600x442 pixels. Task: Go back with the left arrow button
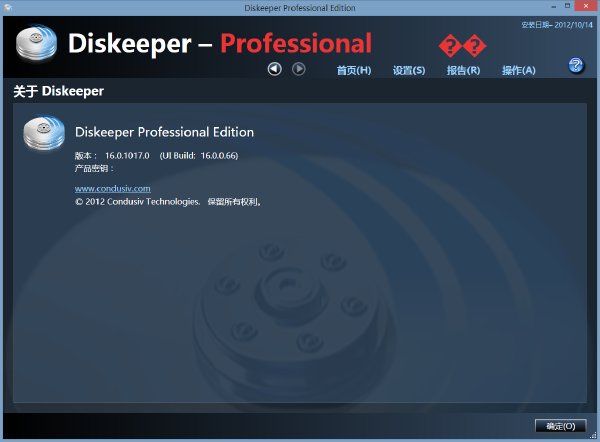(x=274, y=69)
